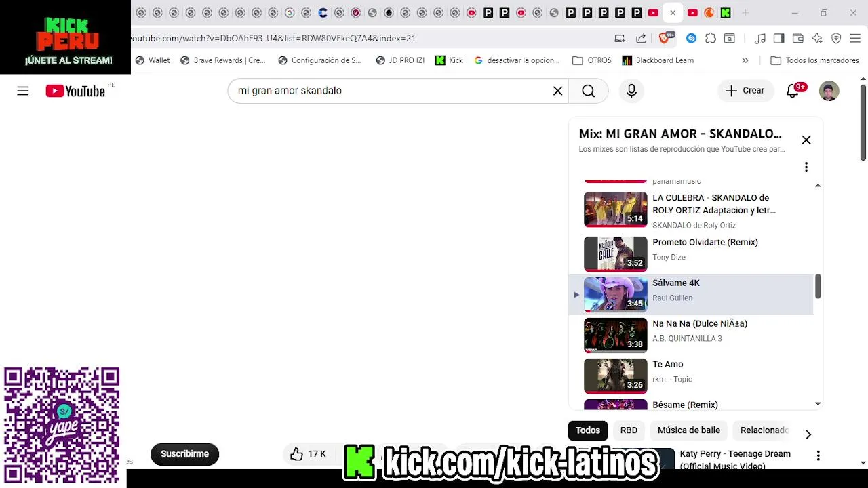Play Prometo Olvidarte (Remix) thumbnail
This screenshot has width=868, height=488.
point(616,253)
